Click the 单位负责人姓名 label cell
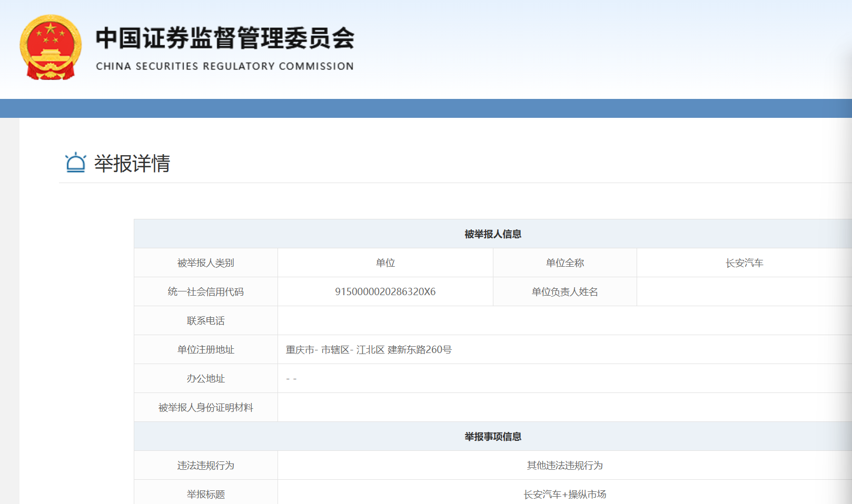Screen dimensions: 852x504 565,291
